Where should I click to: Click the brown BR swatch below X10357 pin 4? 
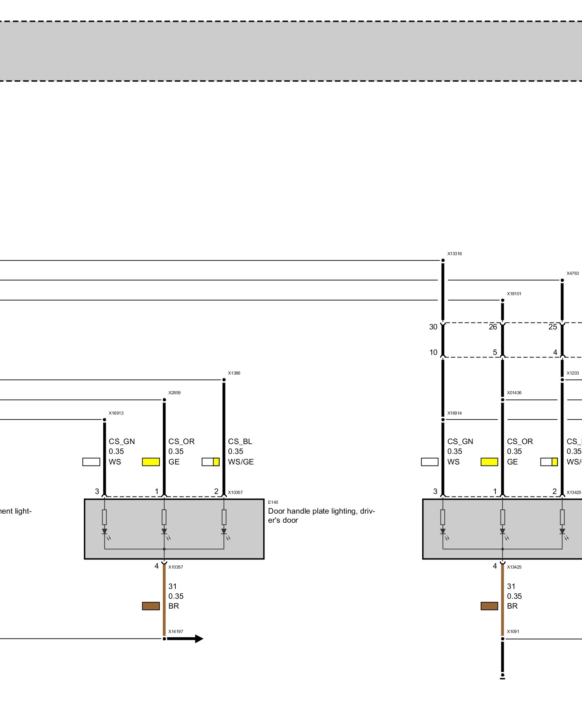coord(151,606)
